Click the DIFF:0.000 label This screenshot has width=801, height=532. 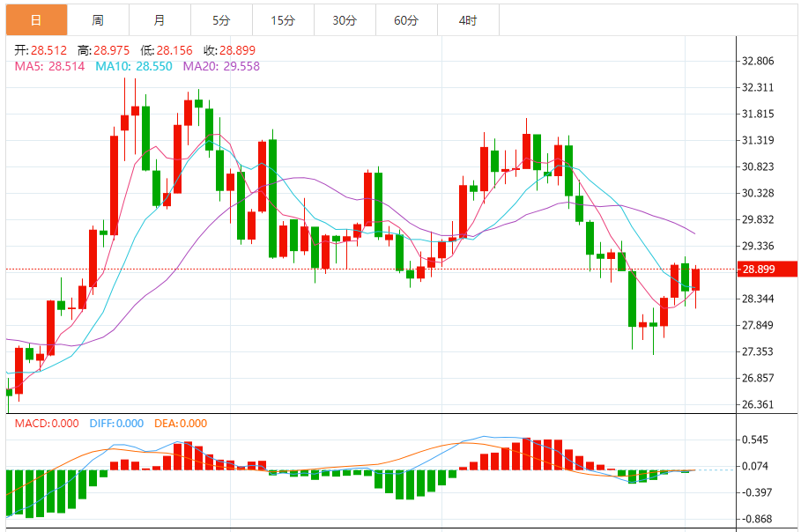point(116,424)
